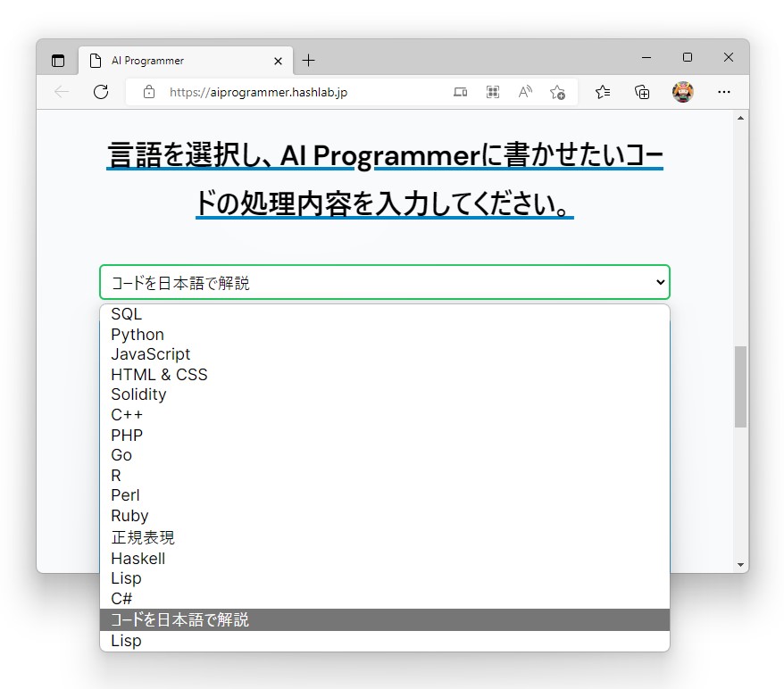Select Python from the language list
The width and height of the screenshot is (784, 689).
[x=137, y=334]
